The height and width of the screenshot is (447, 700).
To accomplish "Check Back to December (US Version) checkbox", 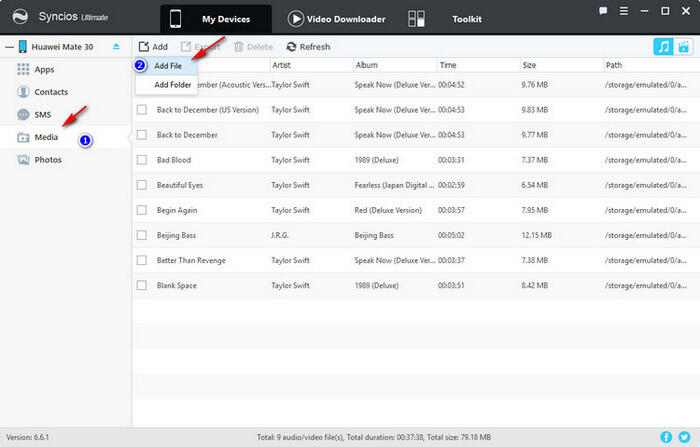I will point(142,109).
